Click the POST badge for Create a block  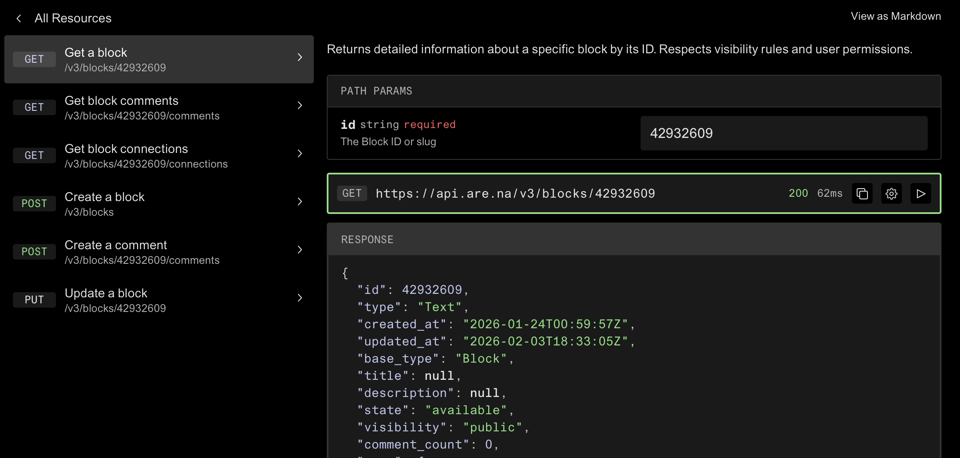coord(34,203)
